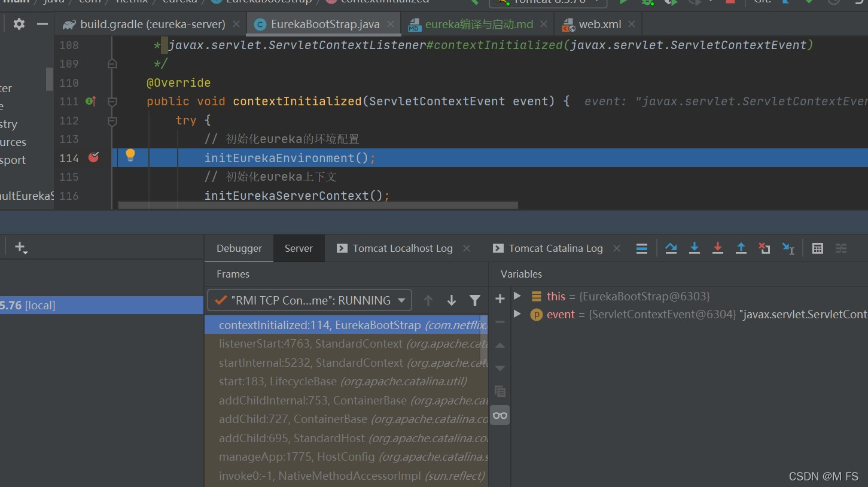The image size is (868, 487).
Task: Click the settings gear icon in project panel
Action: pos(19,24)
